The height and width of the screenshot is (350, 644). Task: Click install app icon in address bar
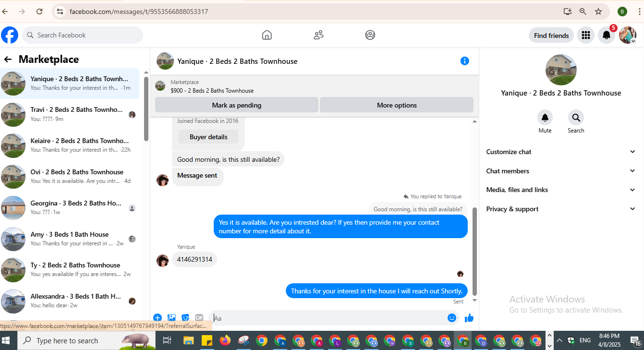tap(567, 12)
